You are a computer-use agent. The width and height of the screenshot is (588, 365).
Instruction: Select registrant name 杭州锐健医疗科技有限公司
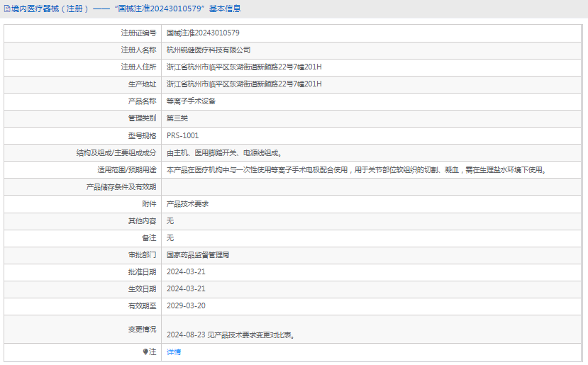(209, 50)
